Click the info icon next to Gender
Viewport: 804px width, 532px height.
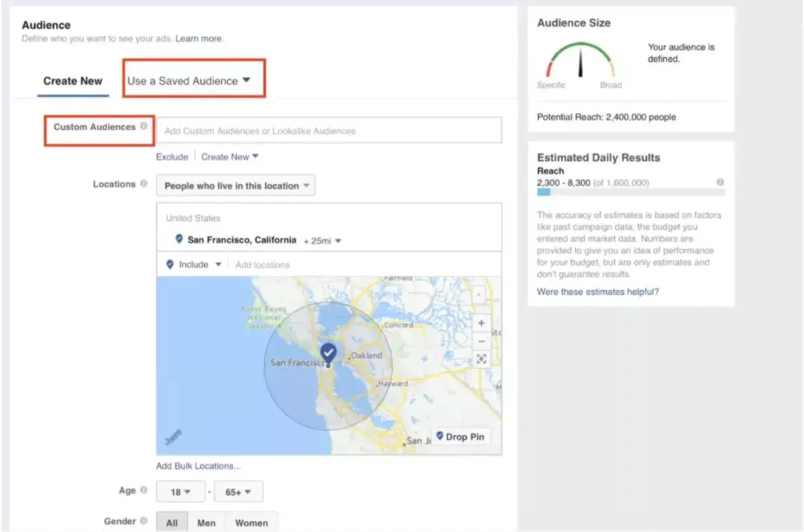coord(144,521)
